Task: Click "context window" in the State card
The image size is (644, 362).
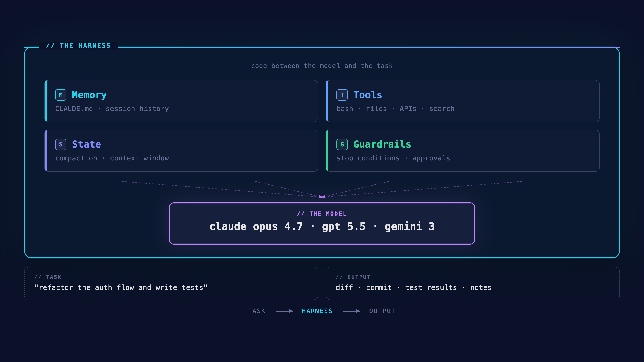Action: [139, 158]
